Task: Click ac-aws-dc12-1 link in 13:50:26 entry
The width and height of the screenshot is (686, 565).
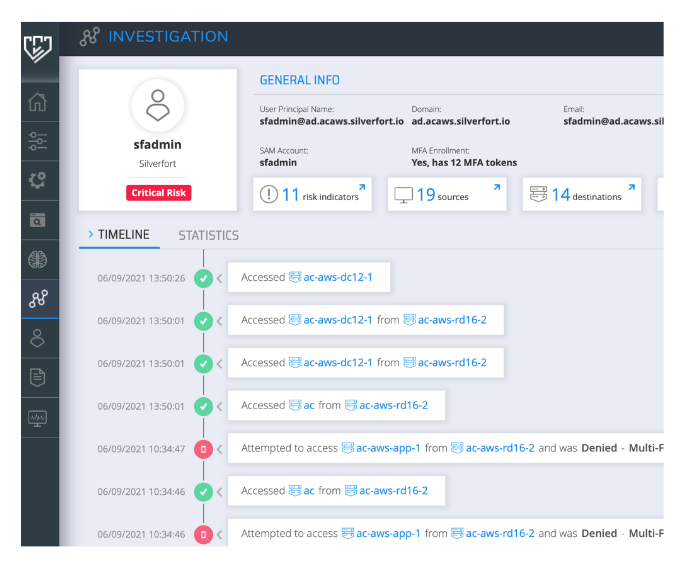Action: (338, 277)
